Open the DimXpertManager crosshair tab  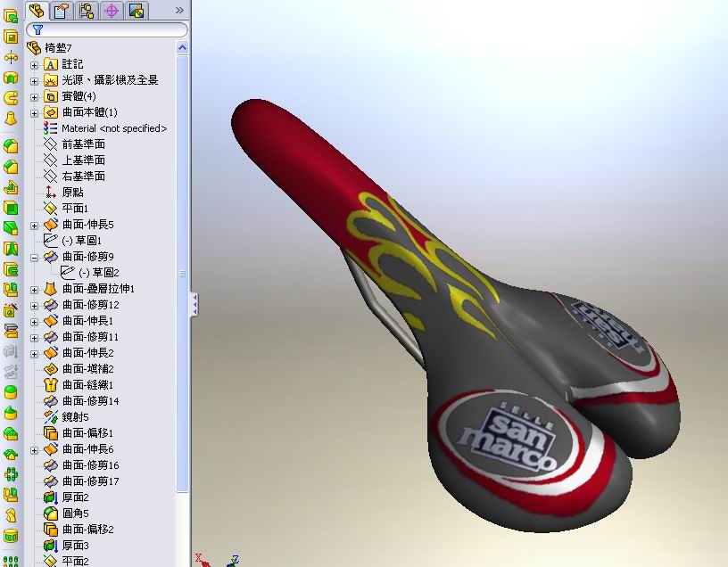[x=111, y=10]
